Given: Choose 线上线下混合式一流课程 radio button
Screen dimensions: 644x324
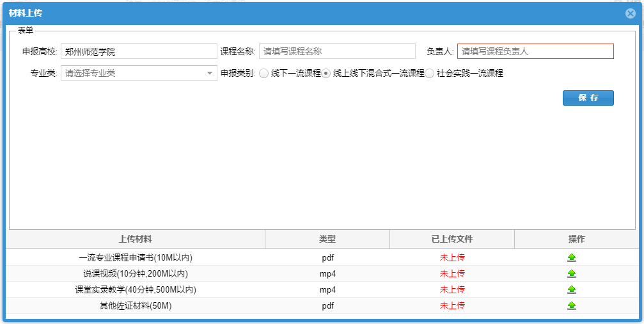Looking at the screenshot, I should 326,74.
